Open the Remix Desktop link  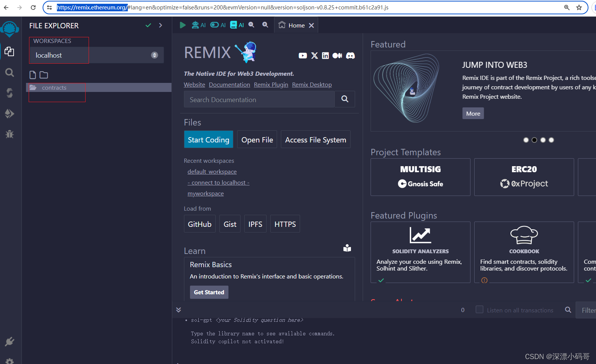(x=312, y=85)
